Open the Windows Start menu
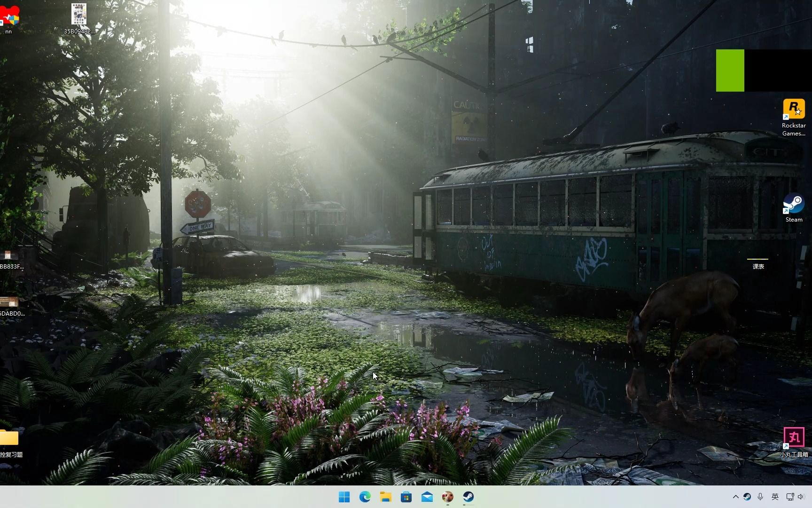Viewport: 812px width, 508px height. pos(344,497)
